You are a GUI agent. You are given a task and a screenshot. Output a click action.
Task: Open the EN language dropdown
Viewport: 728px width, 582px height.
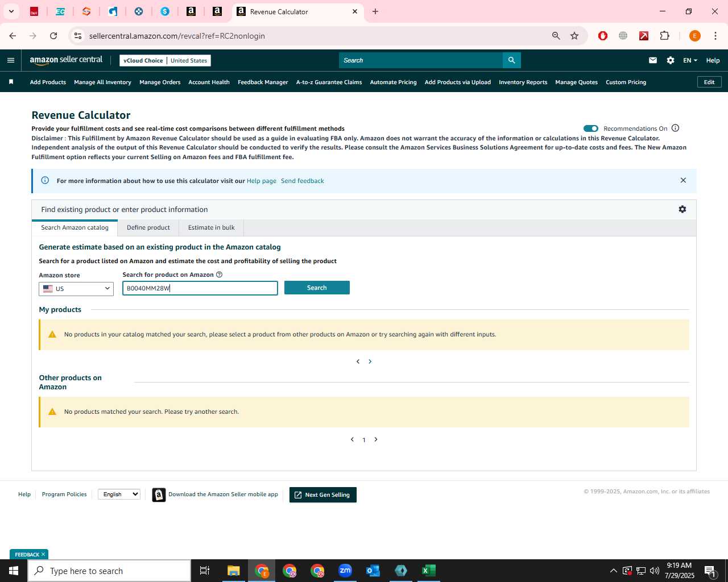690,60
